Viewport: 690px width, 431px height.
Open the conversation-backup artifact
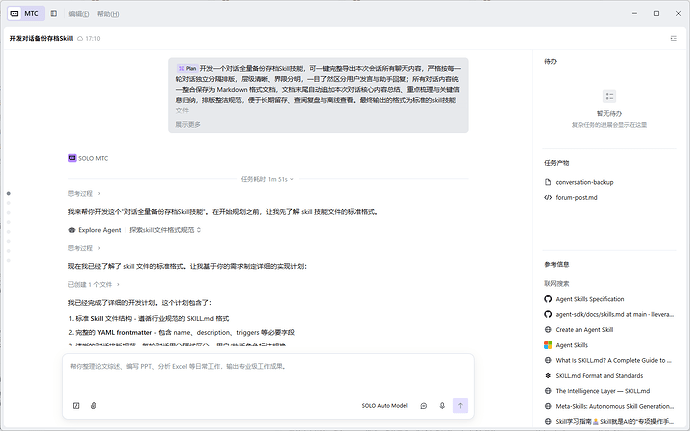click(x=584, y=182)
